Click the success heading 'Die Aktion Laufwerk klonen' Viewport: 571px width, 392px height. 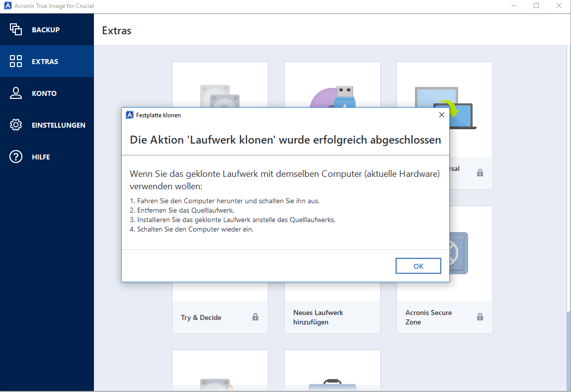(285, 140)
